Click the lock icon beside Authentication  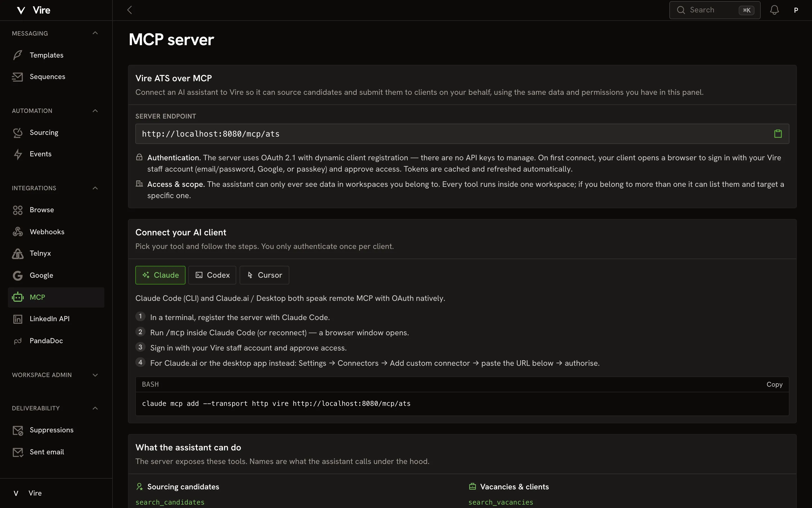[x=139, y=157]
